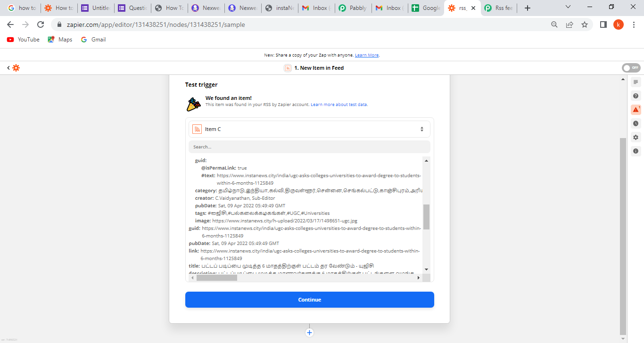Open the outline list icon in right sidebar
Screen dimensions: 644x343
[636, 82]
